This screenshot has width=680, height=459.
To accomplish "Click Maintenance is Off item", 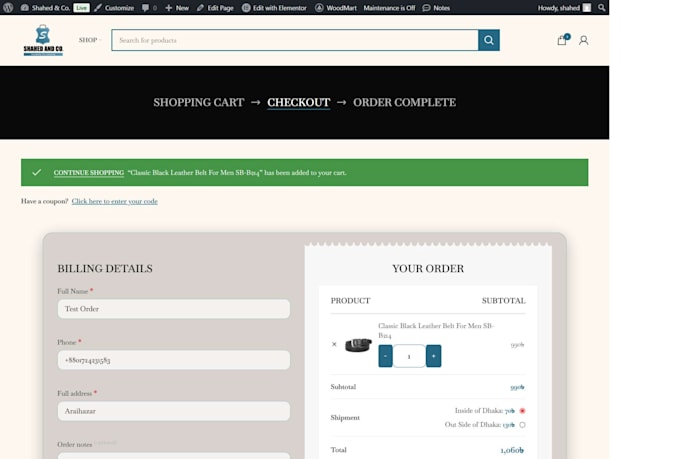I will (x=389, y=8).
